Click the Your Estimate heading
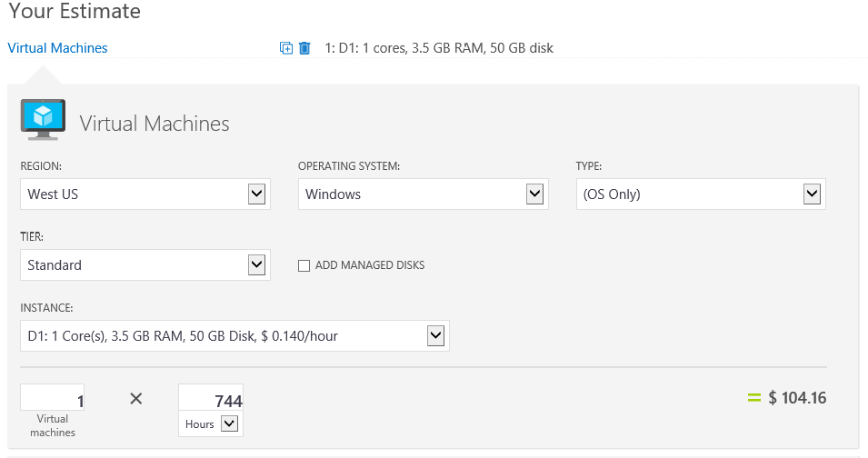This screenshot has width=868, height=458. pyautogui.click(x=75, y=12)
